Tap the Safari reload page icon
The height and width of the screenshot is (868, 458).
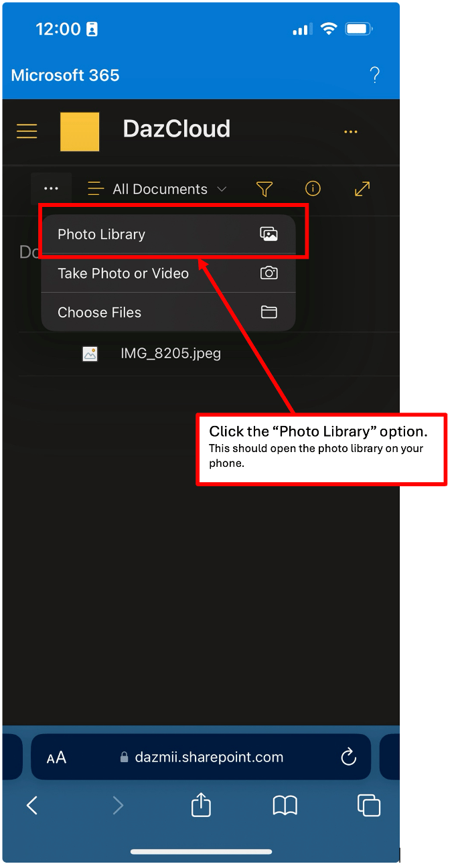[x=348, y=757]
